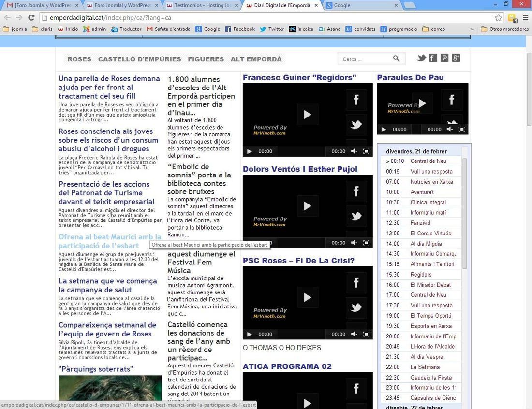Open the CASTELLÓ D'EMPÚRIES menu section
This screenshot has height=409, width=532.
click(x=139, y=59)
